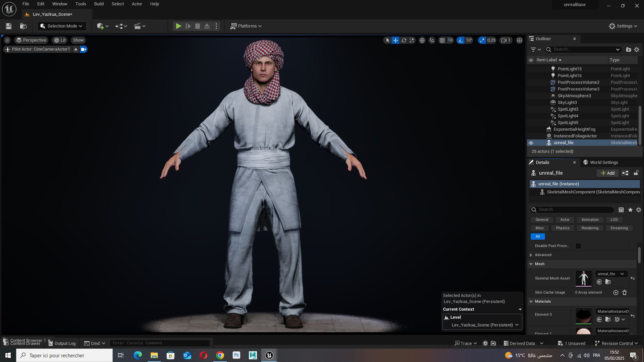Open the Build menu
The height and width of the screenshot is (362, 644).
point(99,4)
